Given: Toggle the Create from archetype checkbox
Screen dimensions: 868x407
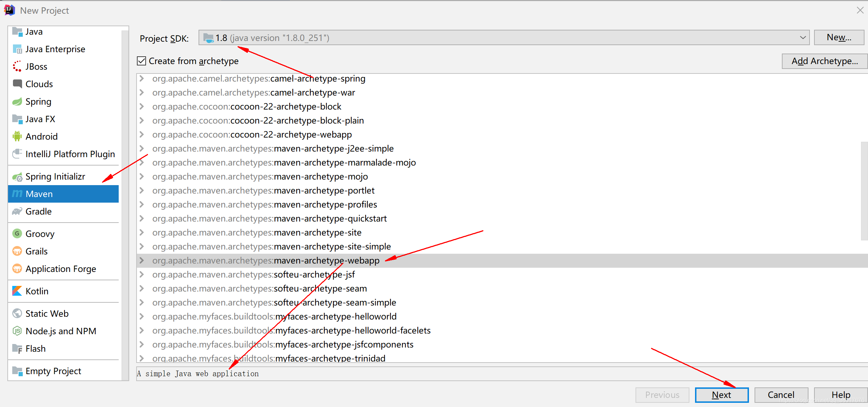Looking at the screenshot, I should pos(141,61).
